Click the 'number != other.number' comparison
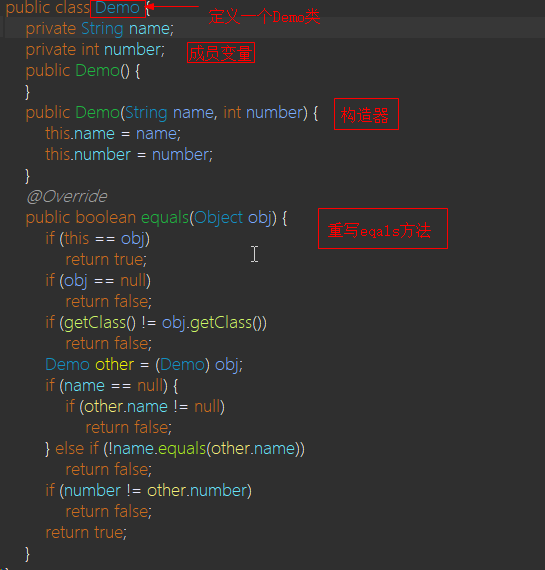Image resolution: width=545 pixels, height=570 pixels. point(156,491)
